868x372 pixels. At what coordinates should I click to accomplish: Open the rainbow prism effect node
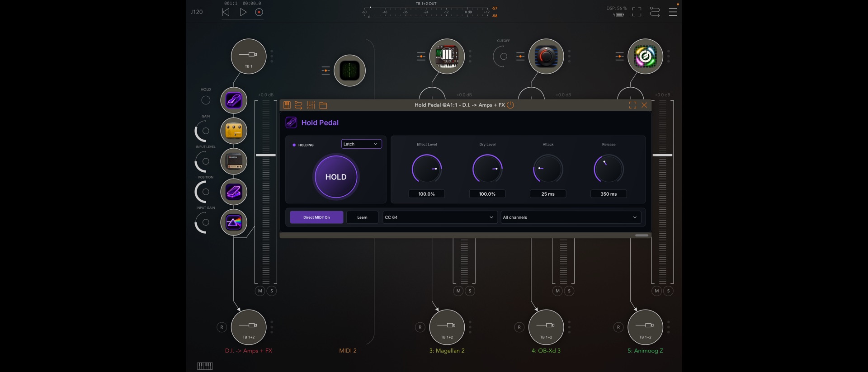pos(234,222)
